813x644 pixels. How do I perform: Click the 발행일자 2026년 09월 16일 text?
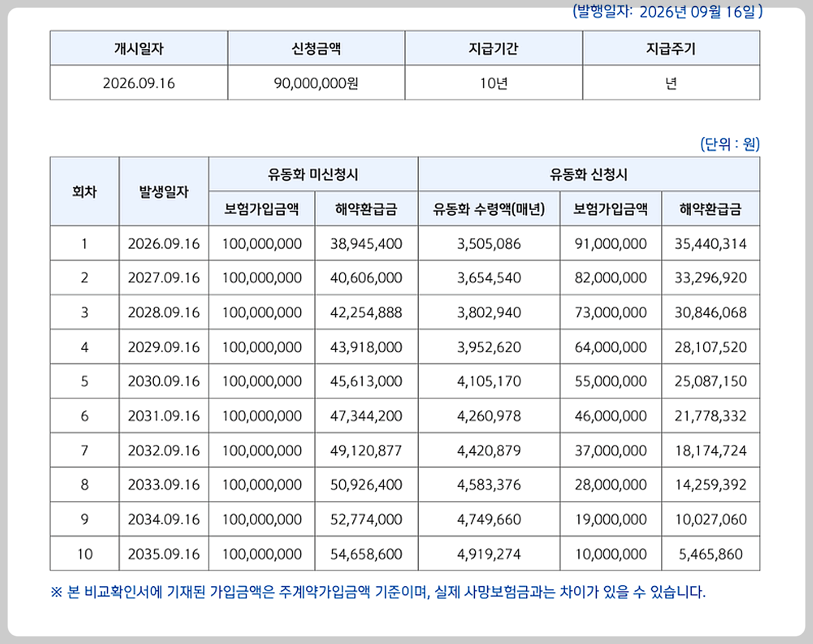[x=668, y=11]
